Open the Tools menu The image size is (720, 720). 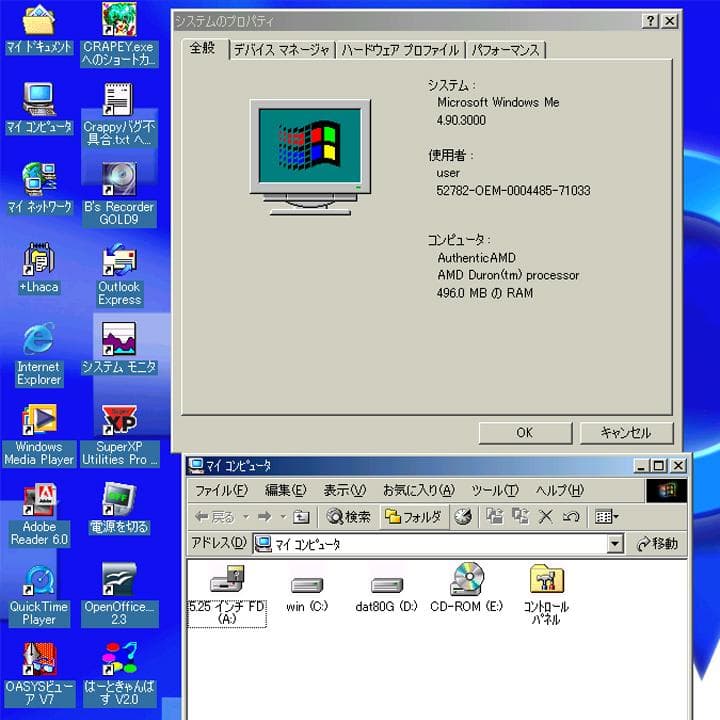point(495,490)
